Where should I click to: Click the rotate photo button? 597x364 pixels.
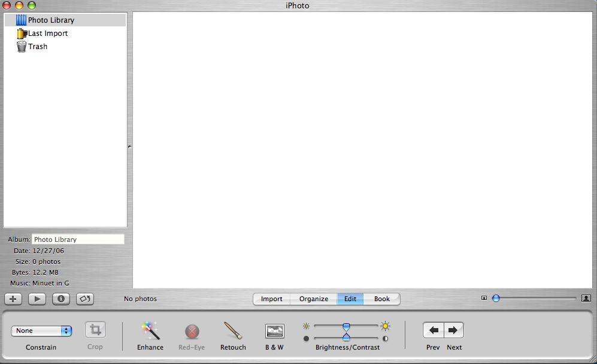point(85,299)
